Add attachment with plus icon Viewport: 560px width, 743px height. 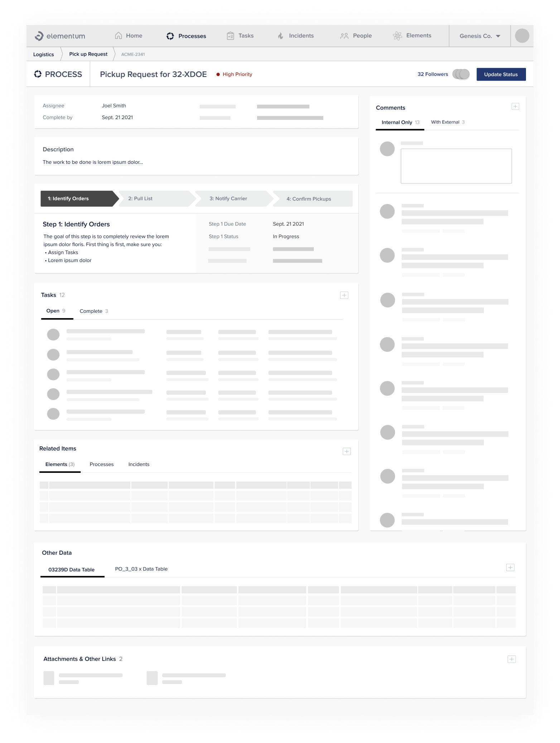pos(511,659)
